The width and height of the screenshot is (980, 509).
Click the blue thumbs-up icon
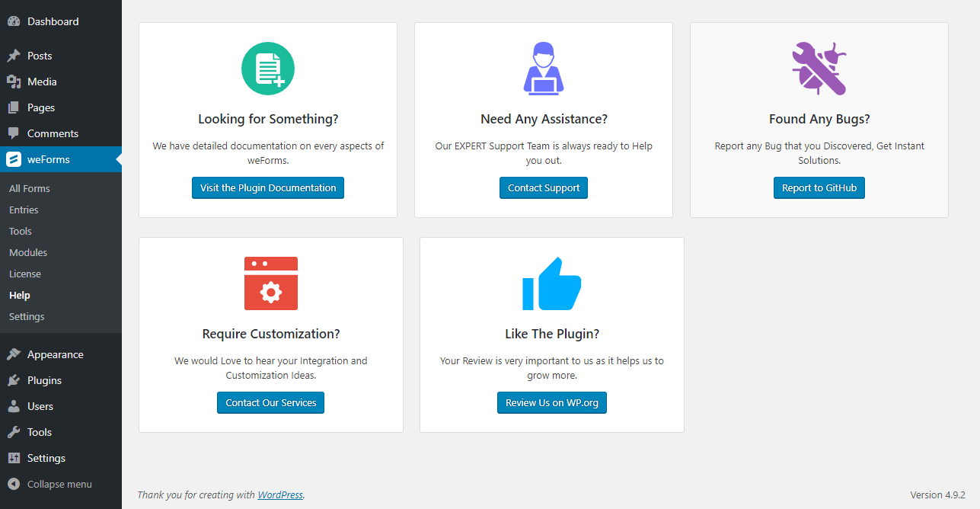click(552, 283)
